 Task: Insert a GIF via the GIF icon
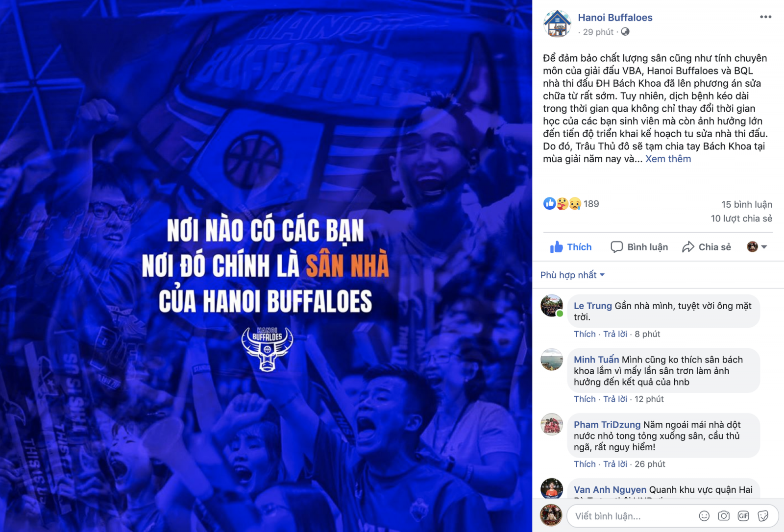pyautogui.click(x=743, y=516)
